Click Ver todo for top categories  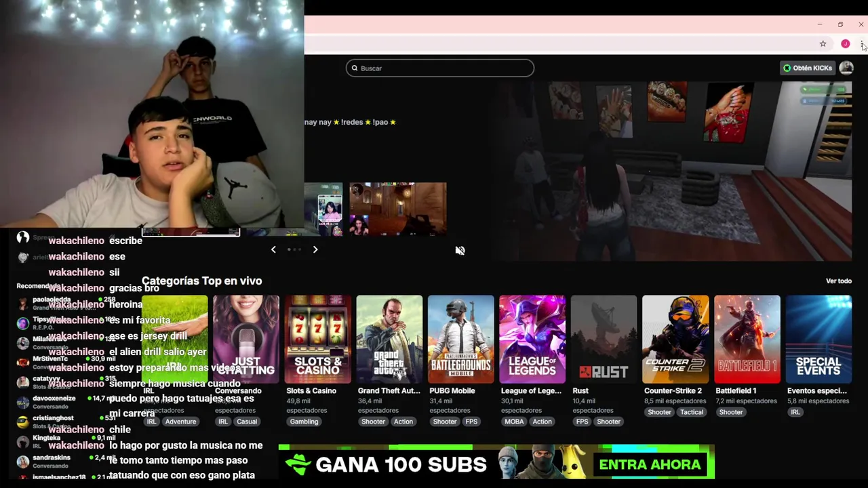click(839, 281)
